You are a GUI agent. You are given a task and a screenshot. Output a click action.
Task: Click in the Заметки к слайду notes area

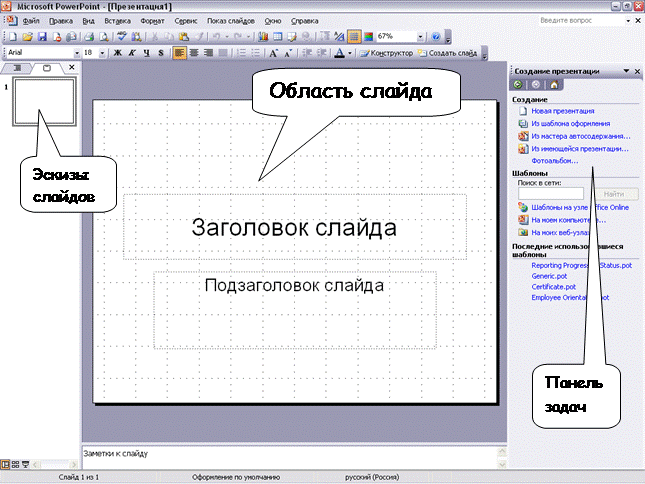pyautogui.click(x=290, y=457)
